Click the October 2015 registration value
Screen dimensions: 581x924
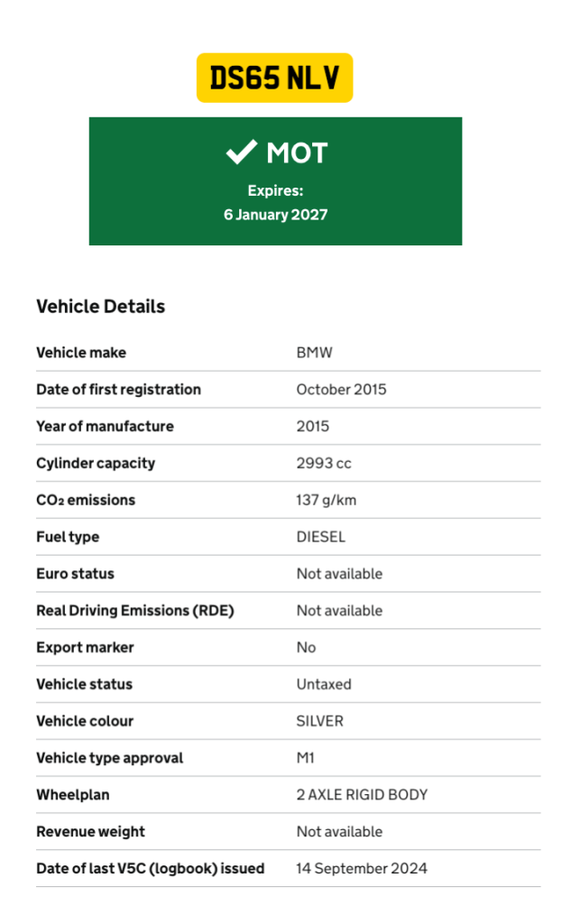click(341, 390)
